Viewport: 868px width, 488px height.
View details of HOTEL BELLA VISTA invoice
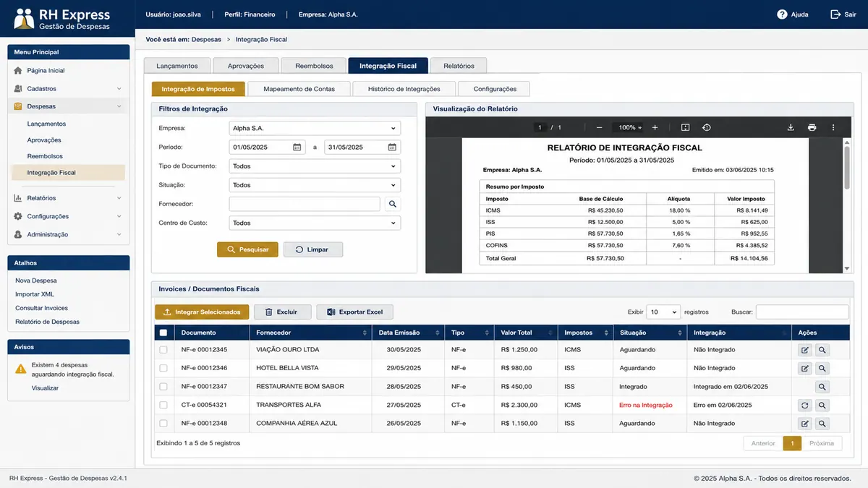(822, 368)
